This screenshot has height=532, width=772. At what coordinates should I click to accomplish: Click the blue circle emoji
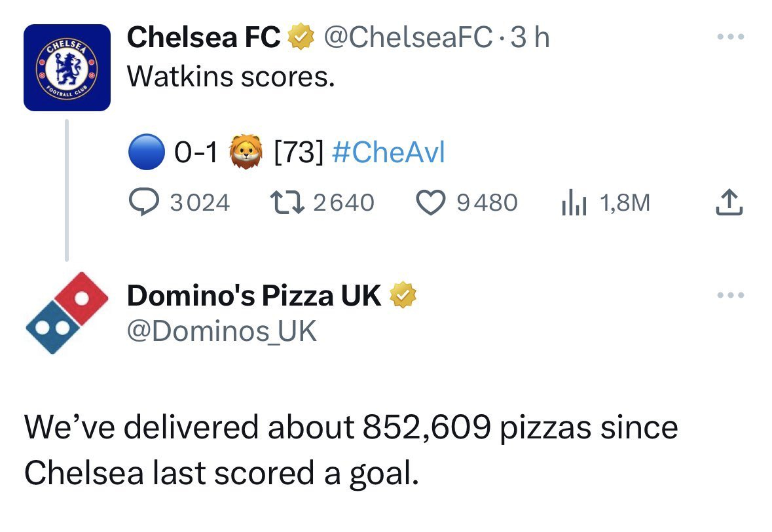[147, 152]
